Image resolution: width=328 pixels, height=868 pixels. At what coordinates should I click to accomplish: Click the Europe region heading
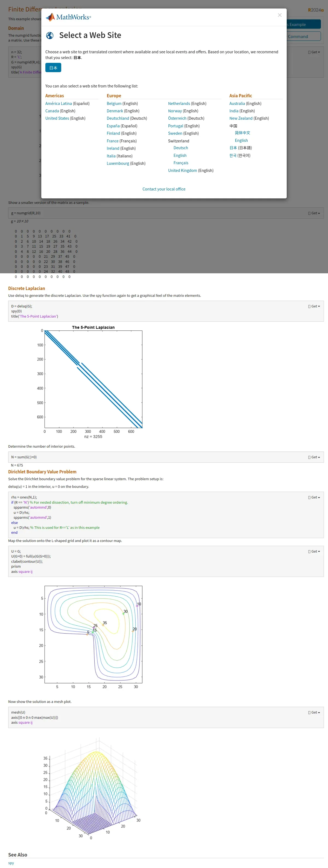coord(114,96)
